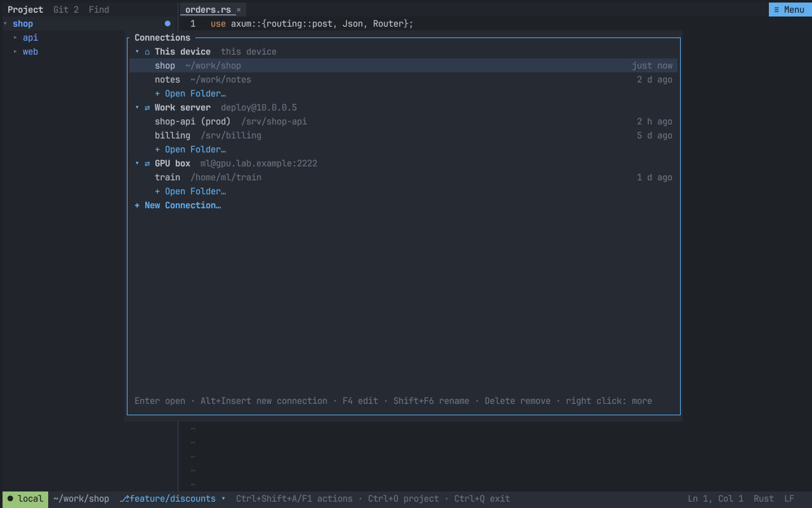Click the remote icon beside GPU box
The image size is (812, 508).
pos(147,163)
